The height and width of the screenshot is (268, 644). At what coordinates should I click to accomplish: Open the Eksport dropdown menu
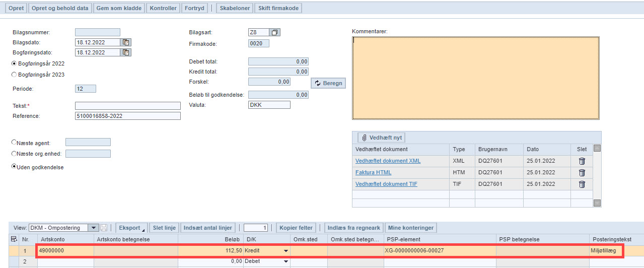[131, 228]
